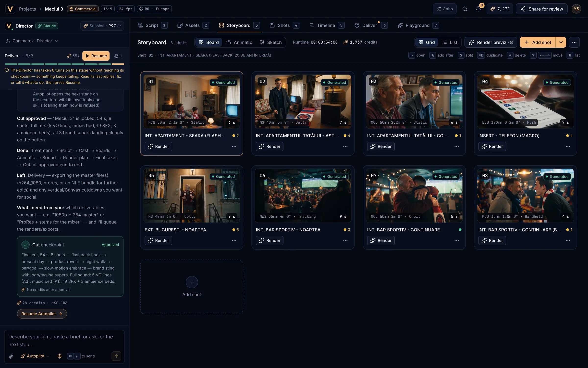Switch layout to Grid
This screenshot has height=368, width=588.
point(427,42)
